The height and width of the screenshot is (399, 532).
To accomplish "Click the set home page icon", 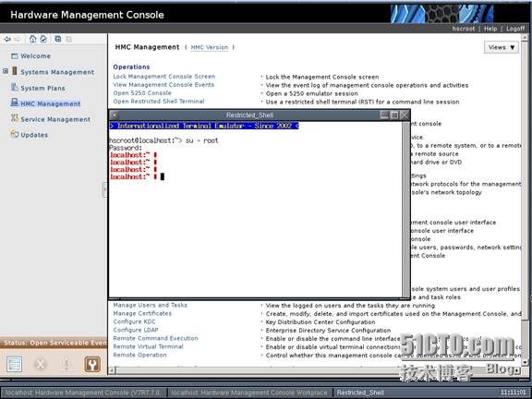I will tap(43, 39).
